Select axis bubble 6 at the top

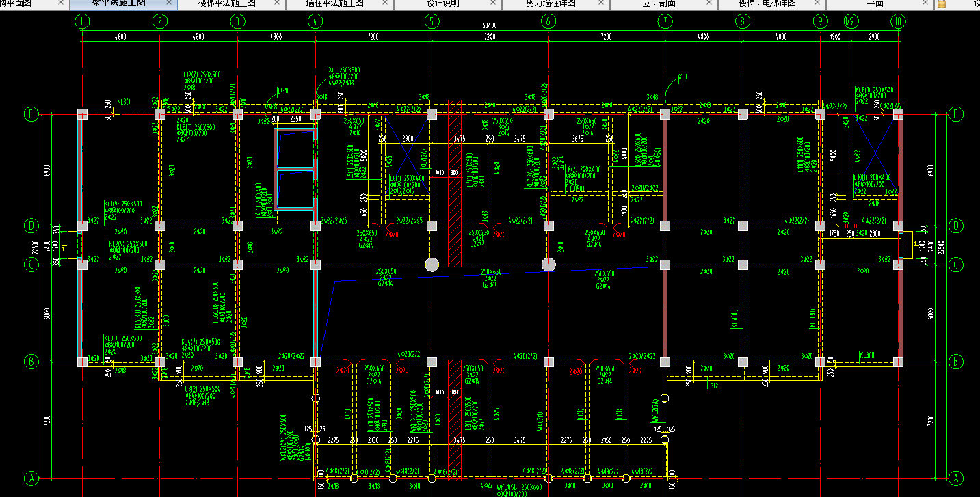point(548,21)
